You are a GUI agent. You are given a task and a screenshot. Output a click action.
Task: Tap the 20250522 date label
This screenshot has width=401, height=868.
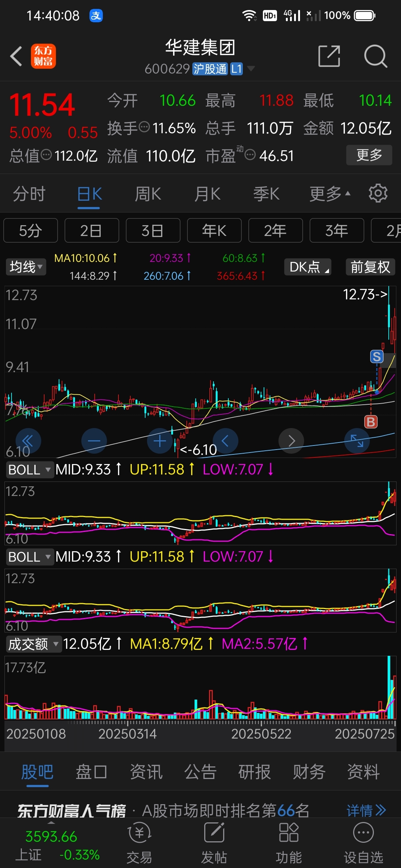[261, 734]
